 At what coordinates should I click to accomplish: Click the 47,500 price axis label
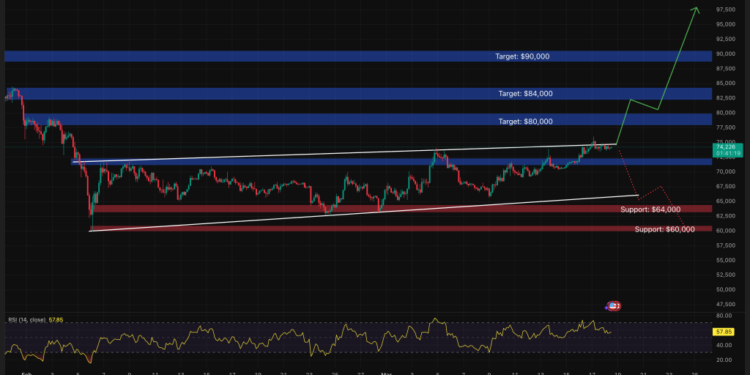point(726,304)
